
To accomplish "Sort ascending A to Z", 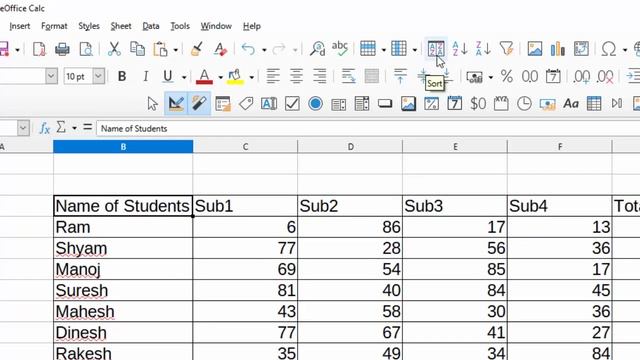I will tap(460, 49).
